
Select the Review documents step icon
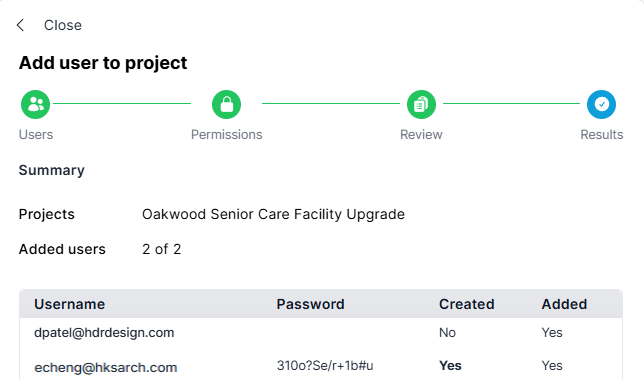point(421,104)
